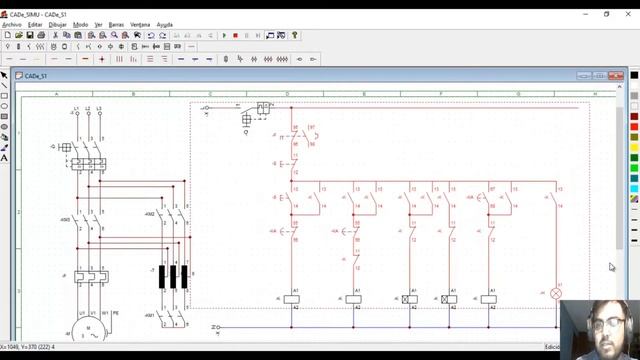
Task: Select the filled ellipse drawing tool
Action: (4, 127)
